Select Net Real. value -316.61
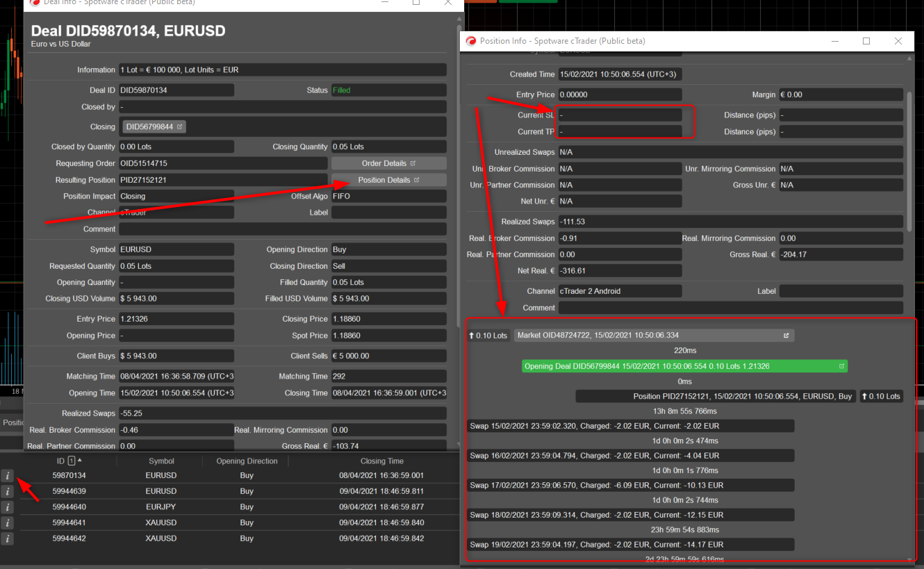Image resolution: width=924 pixels, height=569 pixels. [620, 271]
